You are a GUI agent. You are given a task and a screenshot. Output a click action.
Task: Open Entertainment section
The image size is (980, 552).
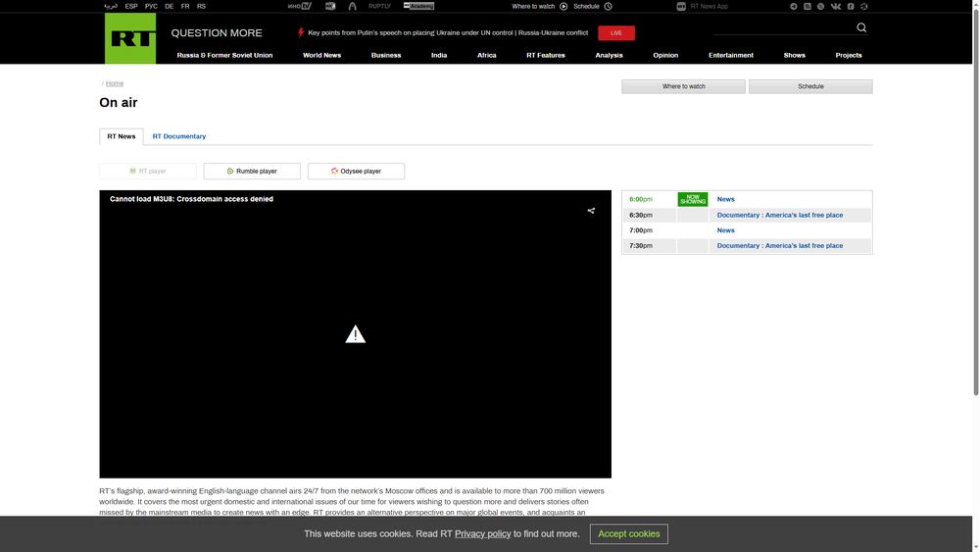(x=731, y=55)
